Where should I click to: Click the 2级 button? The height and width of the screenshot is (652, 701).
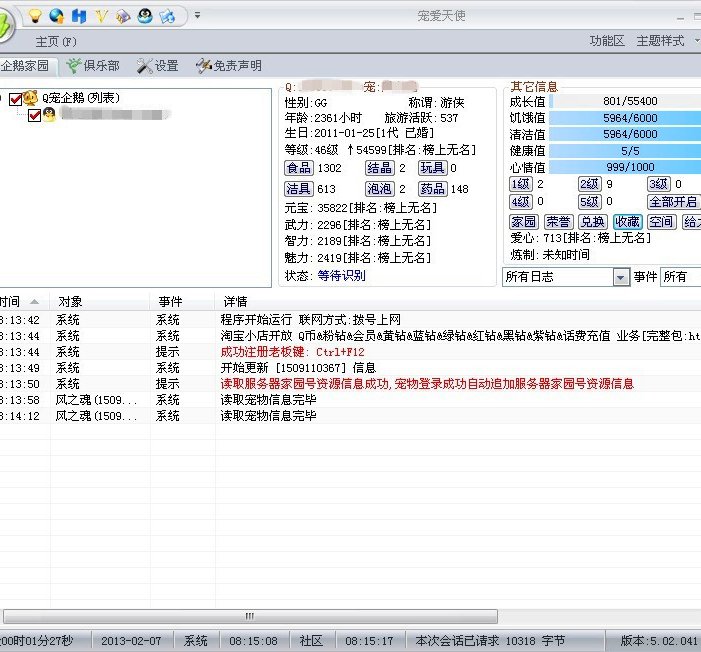[x=590, y=184]
